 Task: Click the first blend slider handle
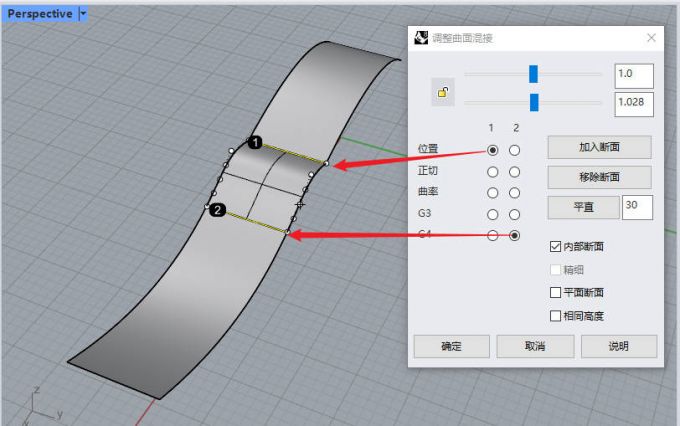(x=533, y=74)
